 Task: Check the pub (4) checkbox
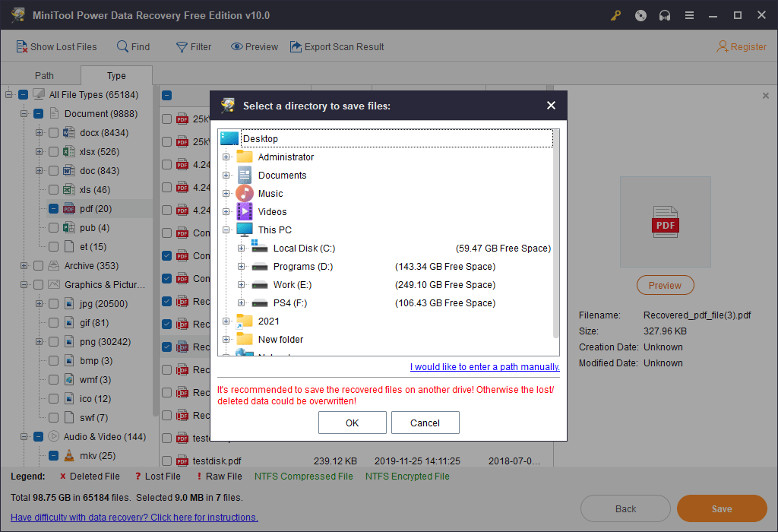54,227
